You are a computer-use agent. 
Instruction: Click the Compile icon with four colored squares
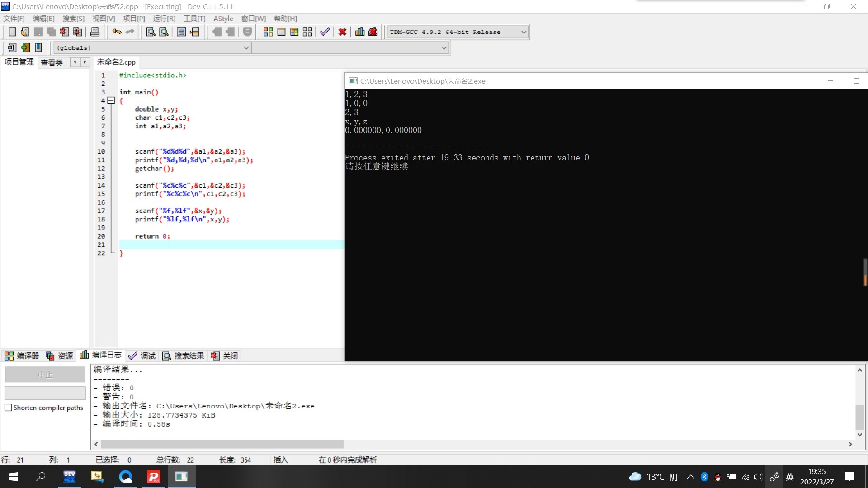[268, 32]
